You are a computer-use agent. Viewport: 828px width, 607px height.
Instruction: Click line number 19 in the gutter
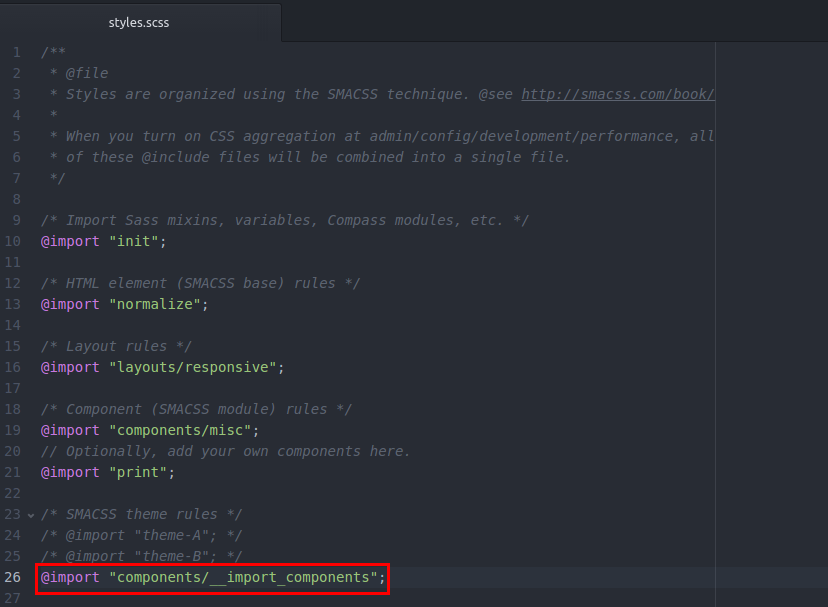(13, 430)
